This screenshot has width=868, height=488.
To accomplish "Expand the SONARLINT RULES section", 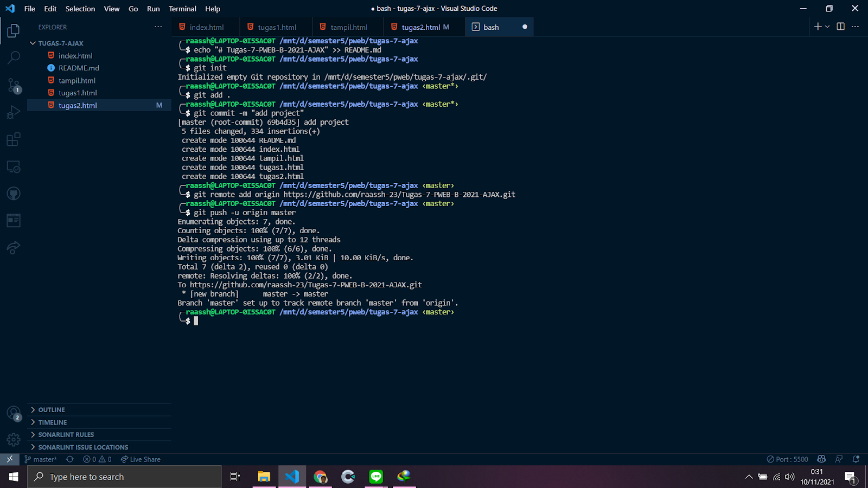I will (x=99, y=435).
